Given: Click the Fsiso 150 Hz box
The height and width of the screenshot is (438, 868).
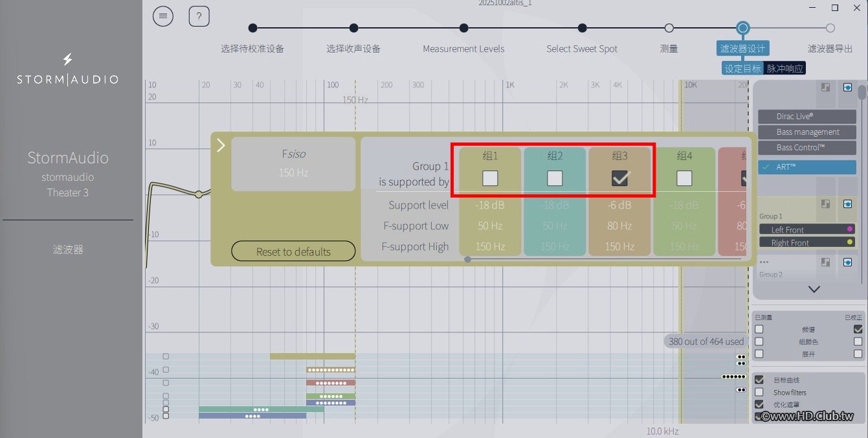Looking at the screenshot, I should click(293, 164).
